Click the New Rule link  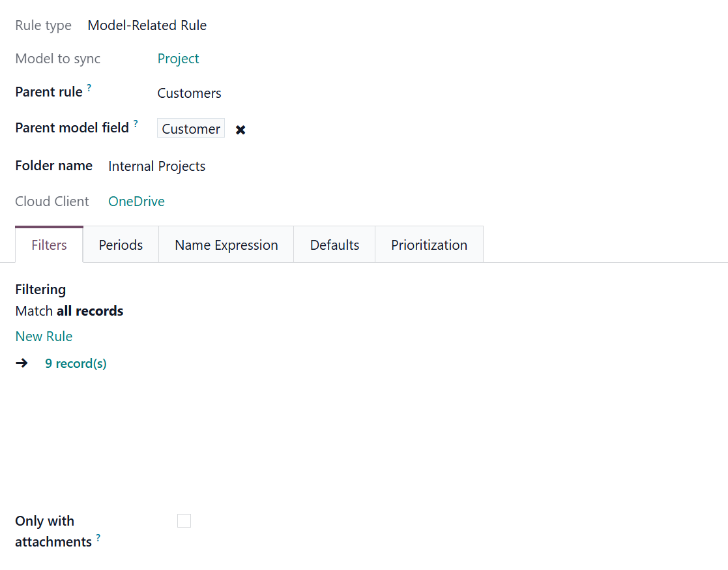coord(44,337)
